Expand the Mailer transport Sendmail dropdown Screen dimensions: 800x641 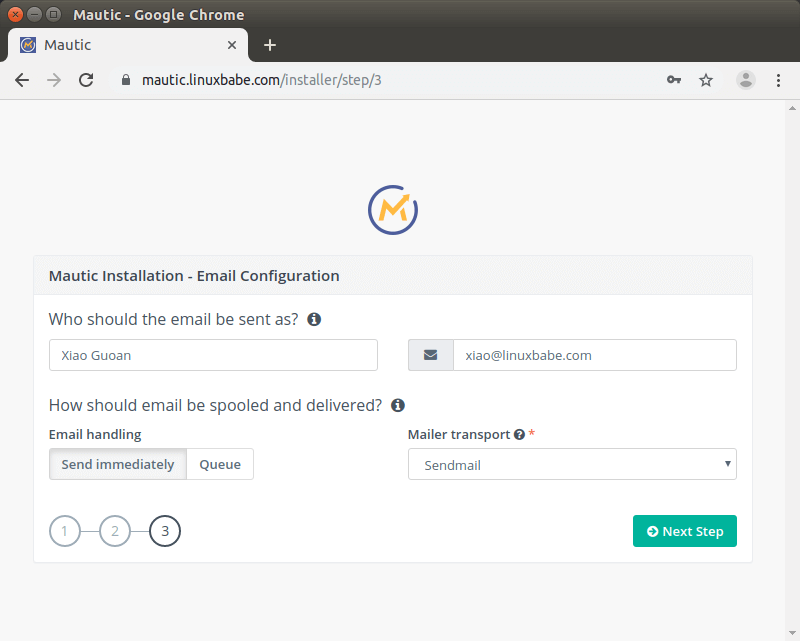click(572, 464)
